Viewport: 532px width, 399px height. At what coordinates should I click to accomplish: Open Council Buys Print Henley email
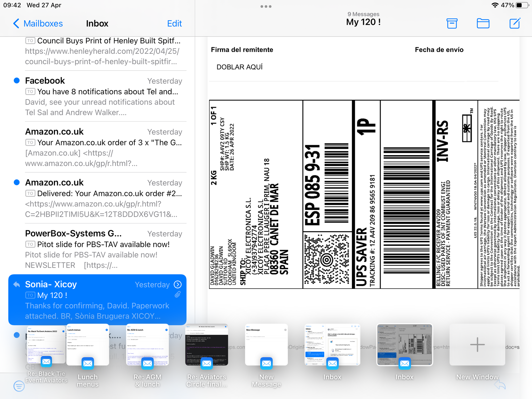104,51
